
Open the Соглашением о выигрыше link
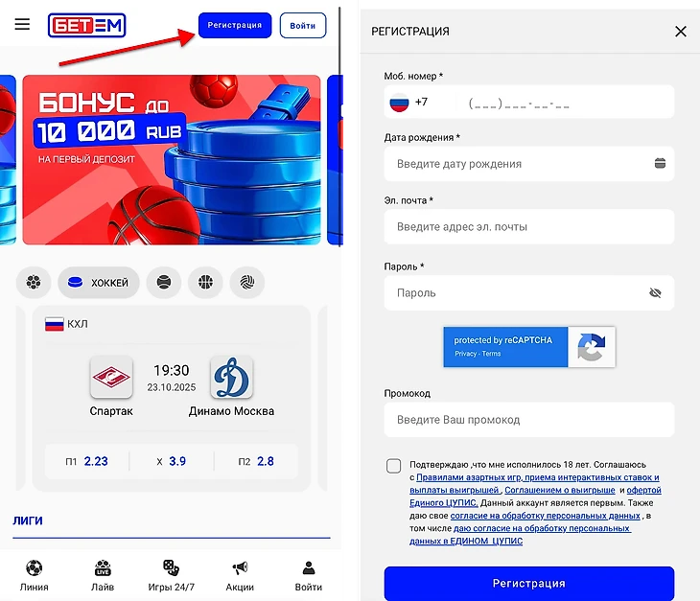click(x=560, y=490)
